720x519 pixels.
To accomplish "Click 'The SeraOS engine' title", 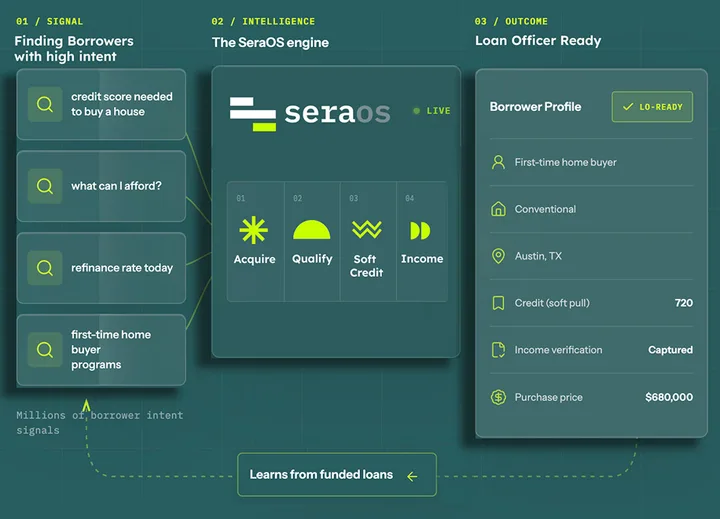I will (270, 42).
